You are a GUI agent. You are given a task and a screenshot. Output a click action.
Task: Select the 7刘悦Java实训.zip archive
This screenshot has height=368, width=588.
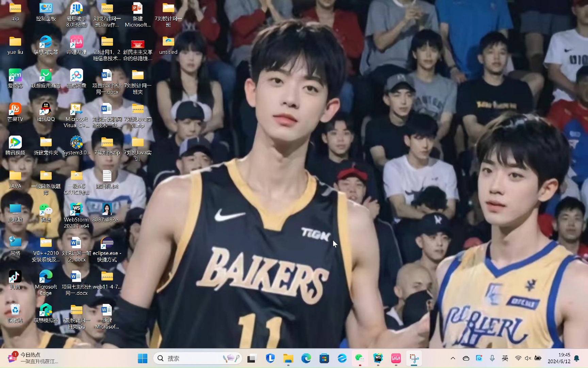[137, 116]
